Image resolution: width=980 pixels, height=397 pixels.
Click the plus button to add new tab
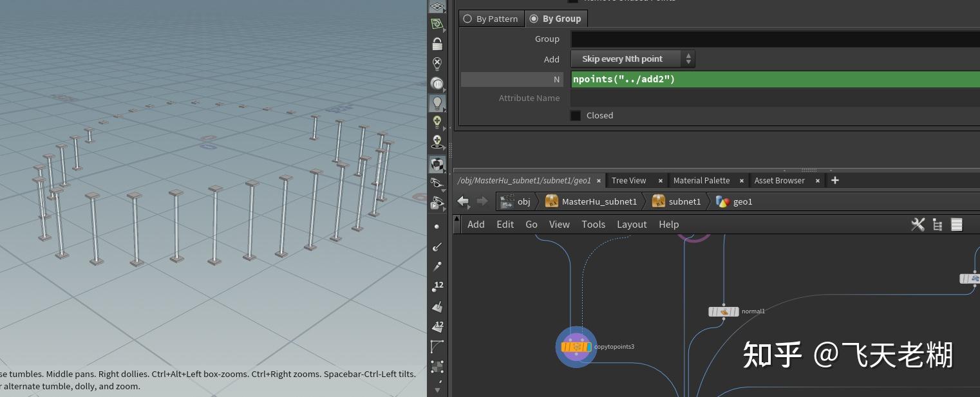click(834, 180)
